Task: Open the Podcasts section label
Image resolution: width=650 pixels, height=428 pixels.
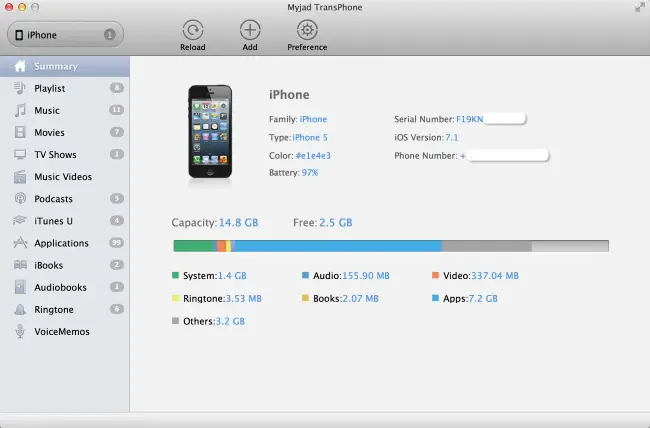Action: pyautogui.click(x=53, y=199)
